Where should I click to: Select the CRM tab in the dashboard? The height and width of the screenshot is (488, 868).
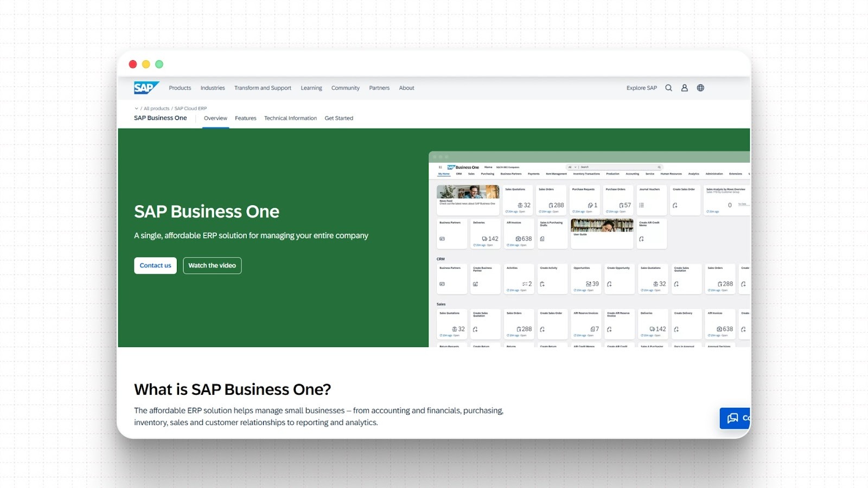(459, 174)
